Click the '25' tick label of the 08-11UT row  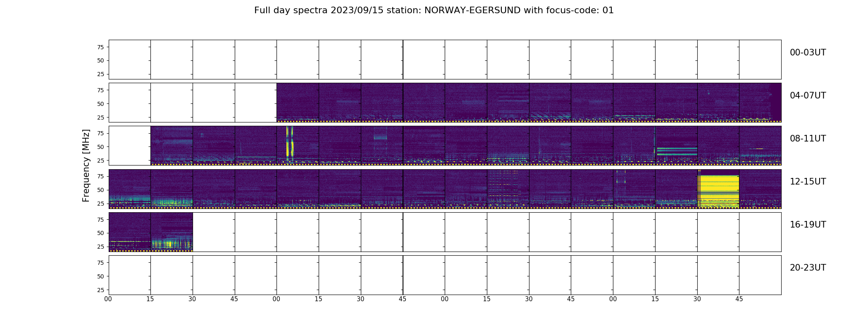(100, 161)
